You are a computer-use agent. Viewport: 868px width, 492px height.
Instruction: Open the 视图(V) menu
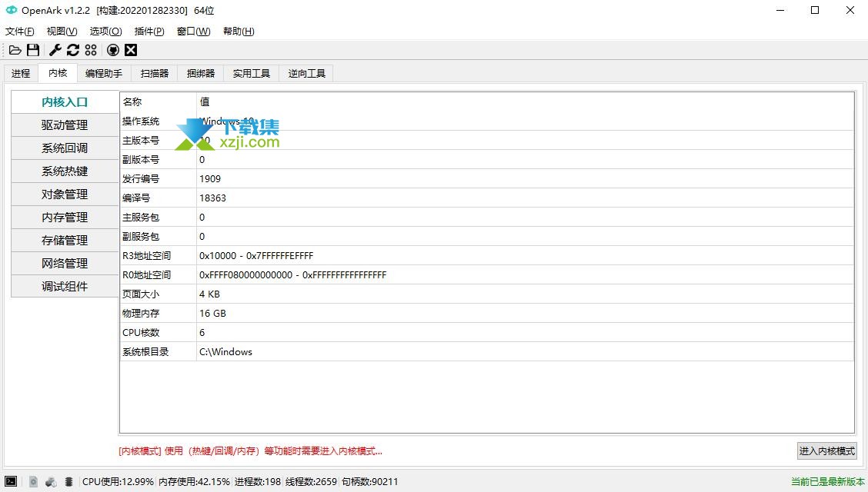62,32
